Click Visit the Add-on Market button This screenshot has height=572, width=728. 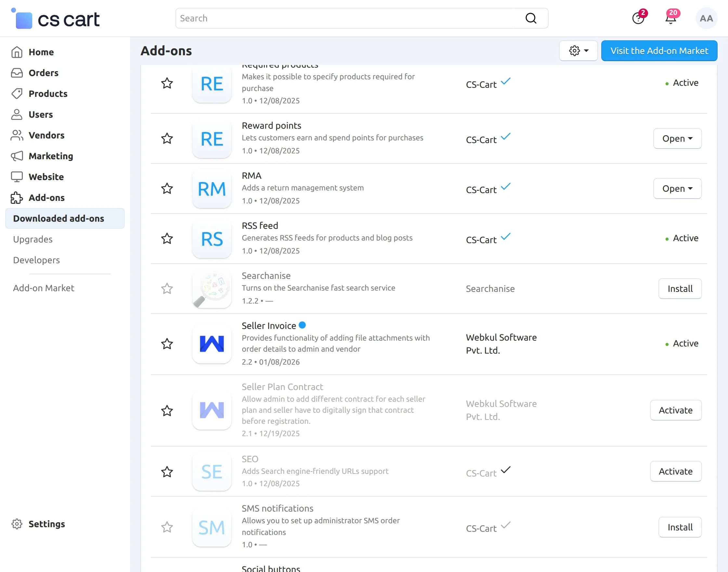(659, 51)
